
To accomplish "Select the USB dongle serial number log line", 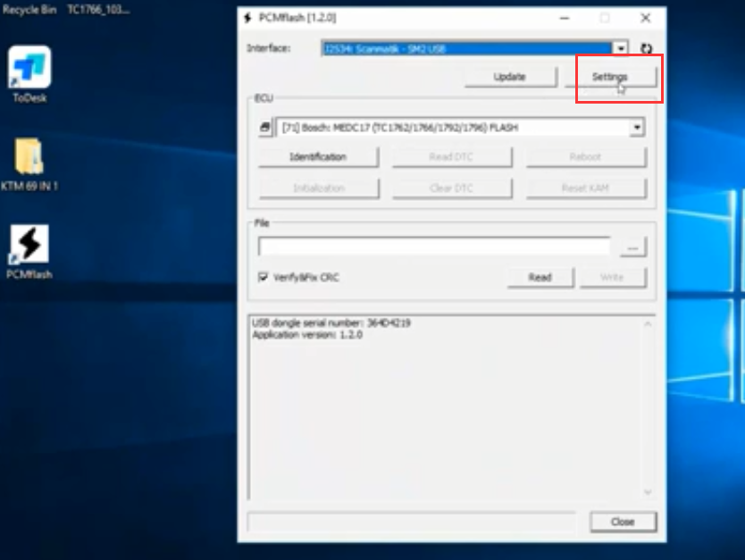I will pos(331,323).
